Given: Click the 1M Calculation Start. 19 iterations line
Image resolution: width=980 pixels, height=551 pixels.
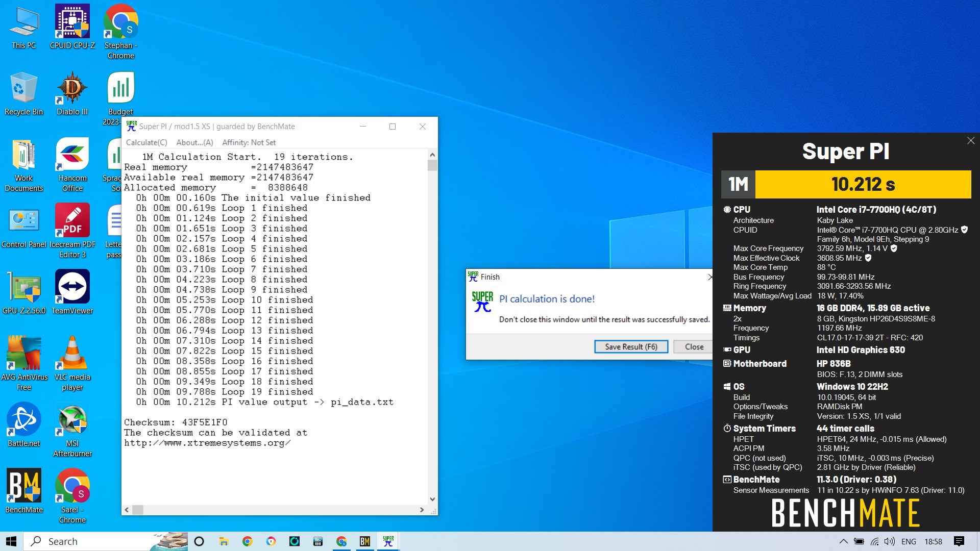Looking at the screenshot, I should tap(248, 157).
